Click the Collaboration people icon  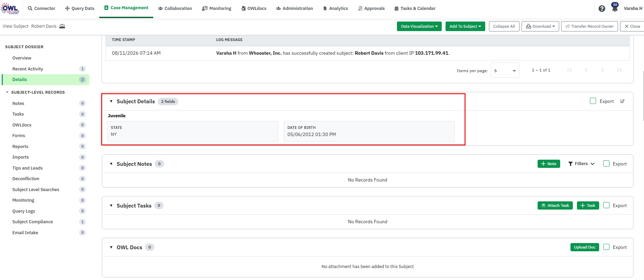160,8
